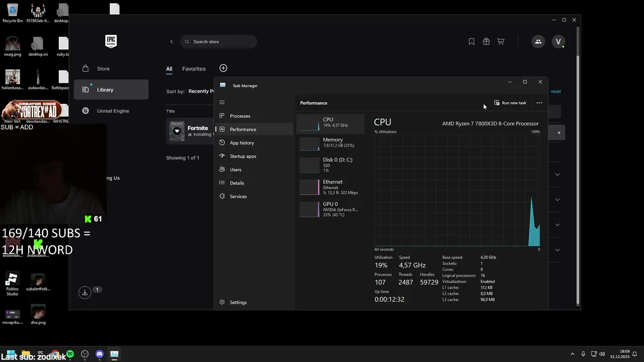Open the Epic Games logo home
Screen dimensions: 644x362
(111, 41)
